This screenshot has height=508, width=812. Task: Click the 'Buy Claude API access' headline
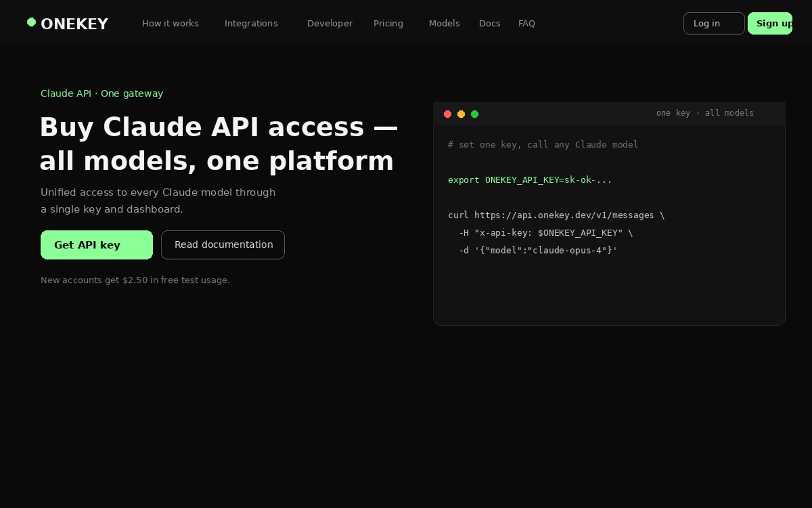[218, 144]
